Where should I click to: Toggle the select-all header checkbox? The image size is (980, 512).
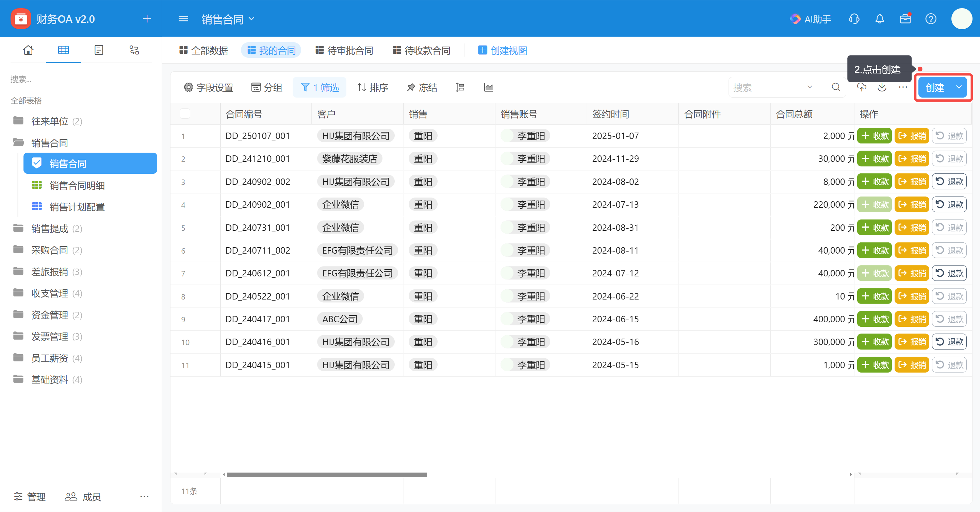coord(185,113)
